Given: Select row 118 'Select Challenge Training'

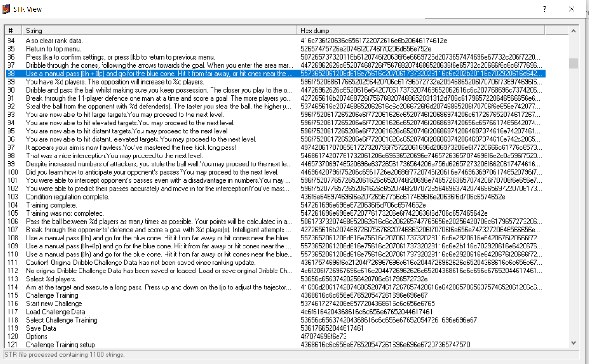Looking at the screenshot, I should pyautogui.click(x=275, y=320).
